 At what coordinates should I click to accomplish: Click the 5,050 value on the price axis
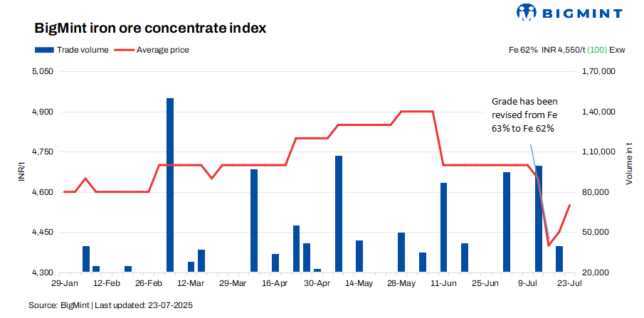pos(43,72)
